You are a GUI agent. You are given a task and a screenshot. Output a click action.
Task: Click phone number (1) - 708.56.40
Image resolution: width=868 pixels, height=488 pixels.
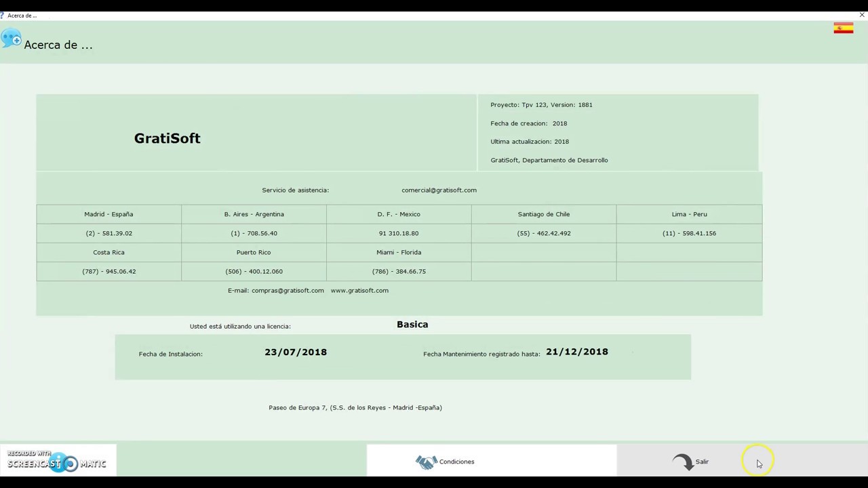[254, 233]
